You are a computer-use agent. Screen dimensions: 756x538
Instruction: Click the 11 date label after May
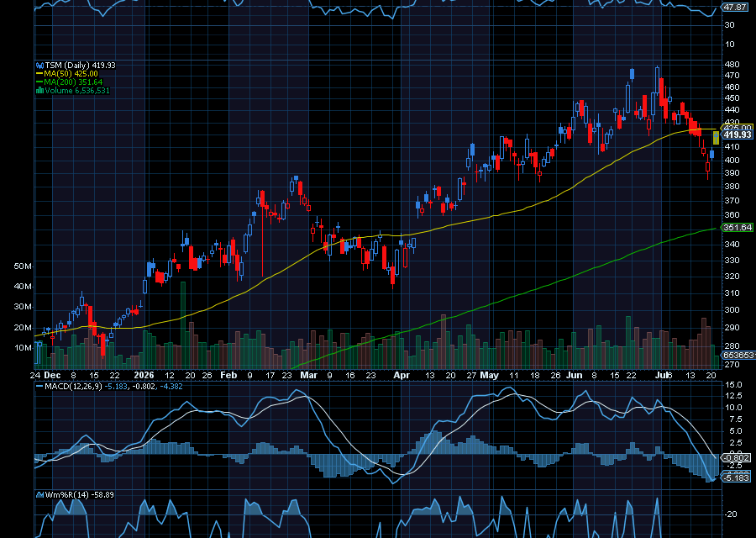514,375
